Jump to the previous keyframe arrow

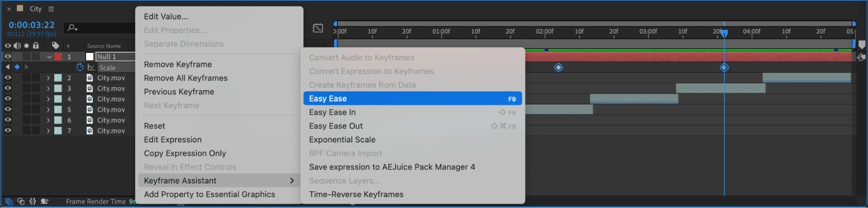7,67
